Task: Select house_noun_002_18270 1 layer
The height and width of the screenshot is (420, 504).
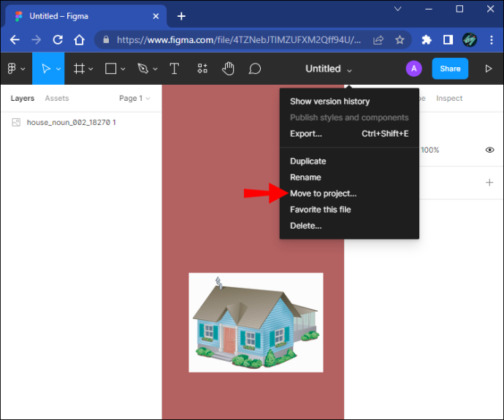Action: 72,123
